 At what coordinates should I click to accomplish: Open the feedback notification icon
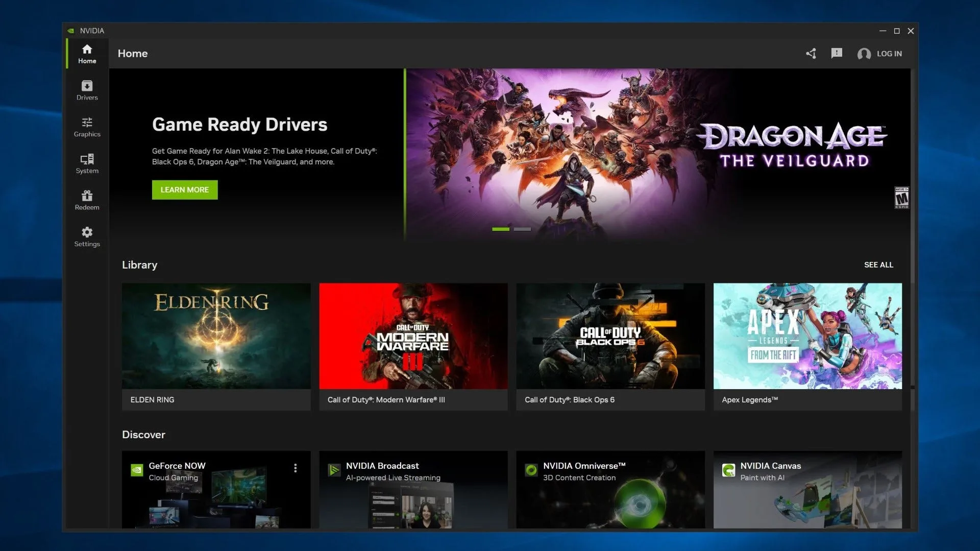click(x=836, y=53)
